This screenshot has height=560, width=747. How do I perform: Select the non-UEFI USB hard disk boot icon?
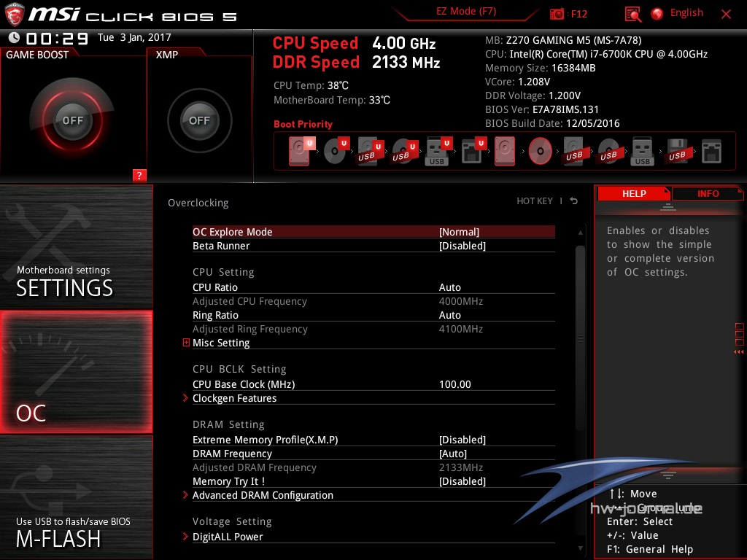click(x=574, y=151)
